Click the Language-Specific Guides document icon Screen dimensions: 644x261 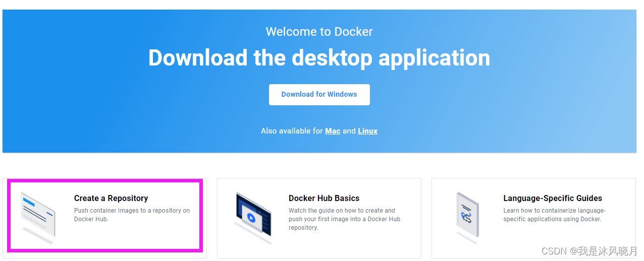tap(467, 218)
